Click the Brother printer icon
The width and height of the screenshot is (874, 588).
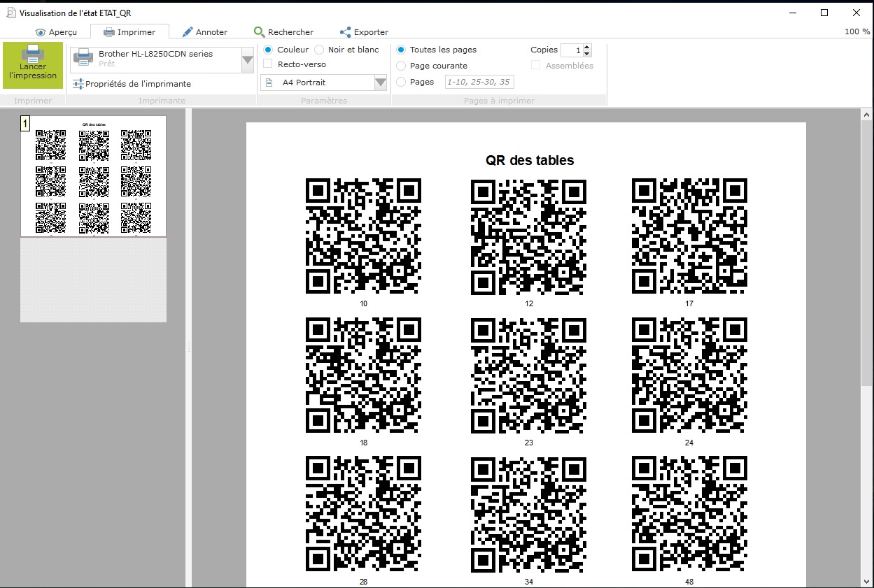pyautogui.click(x=83, y=57)
